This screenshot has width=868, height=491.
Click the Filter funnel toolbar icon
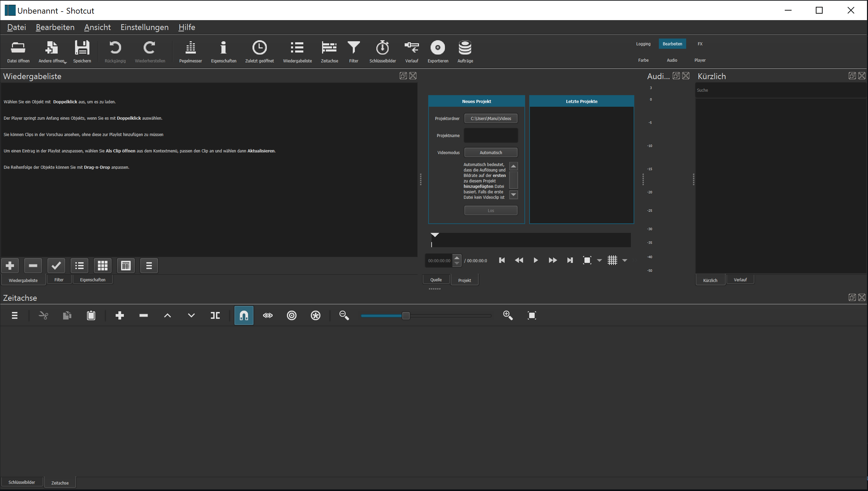(x=353, y=51)
